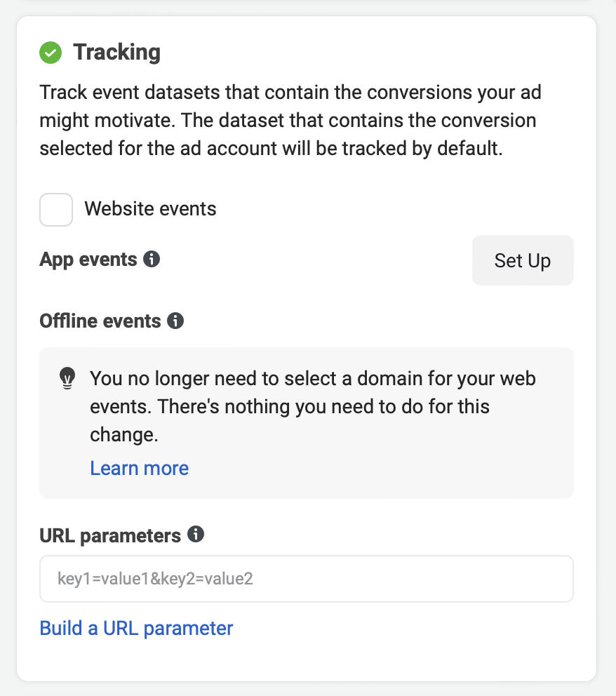Open the App events info tooltip icon
The image size is (616, 696).
152,259
